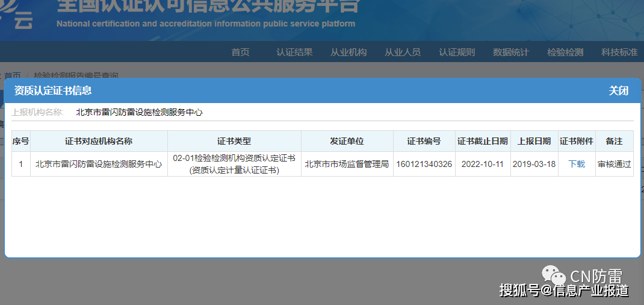Click the 审核通过 remark cell
This screenshot has height=305, width=644.
[615, 164]
